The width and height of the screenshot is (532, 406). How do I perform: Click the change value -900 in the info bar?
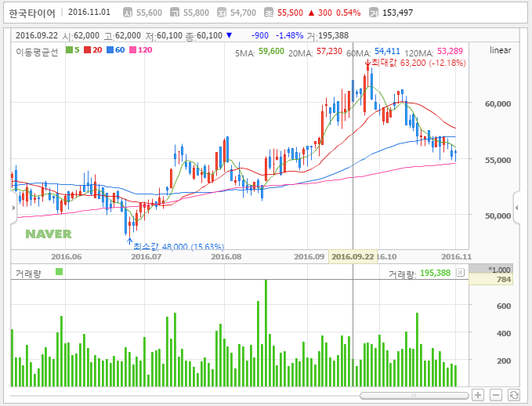260,35
